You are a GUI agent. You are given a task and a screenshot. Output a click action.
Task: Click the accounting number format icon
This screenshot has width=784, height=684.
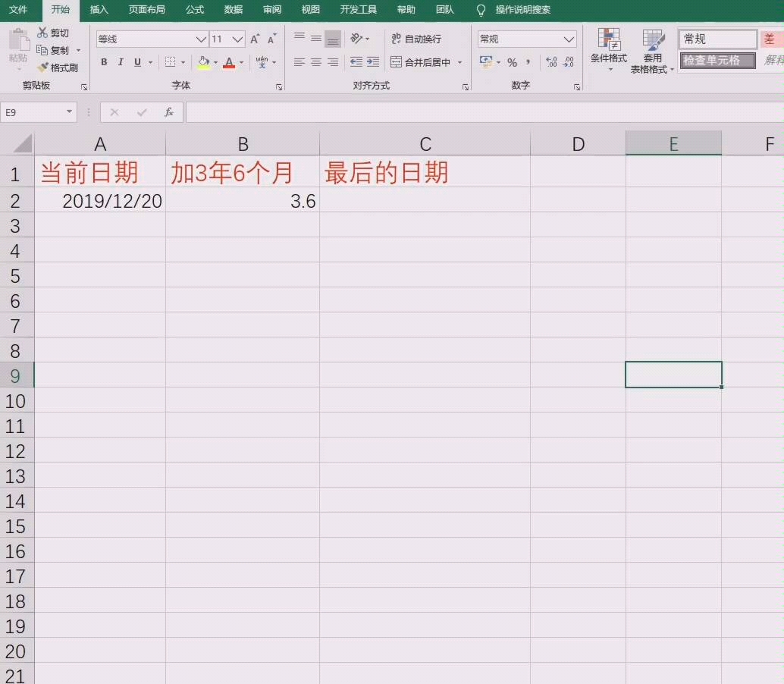pos(485,61)
